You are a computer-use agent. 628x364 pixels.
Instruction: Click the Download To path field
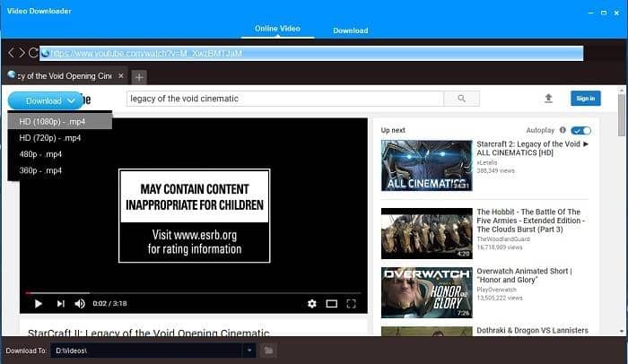[146, 351]
